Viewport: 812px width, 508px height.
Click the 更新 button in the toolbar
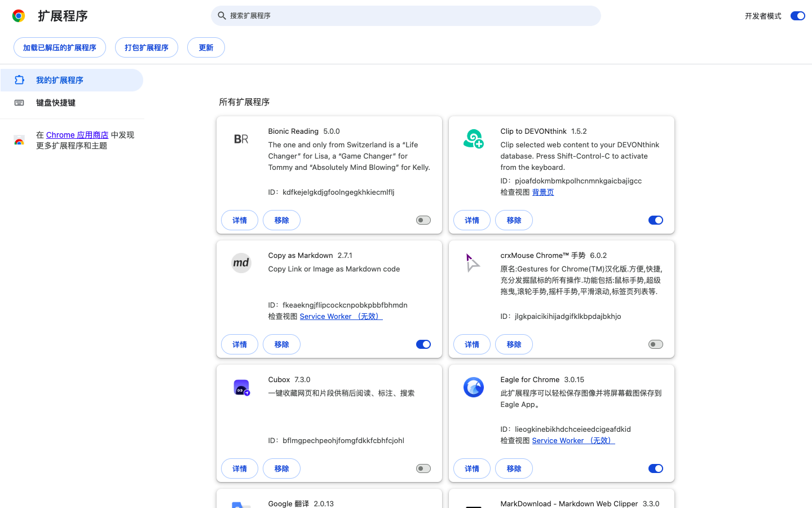(x=206, y=47)
